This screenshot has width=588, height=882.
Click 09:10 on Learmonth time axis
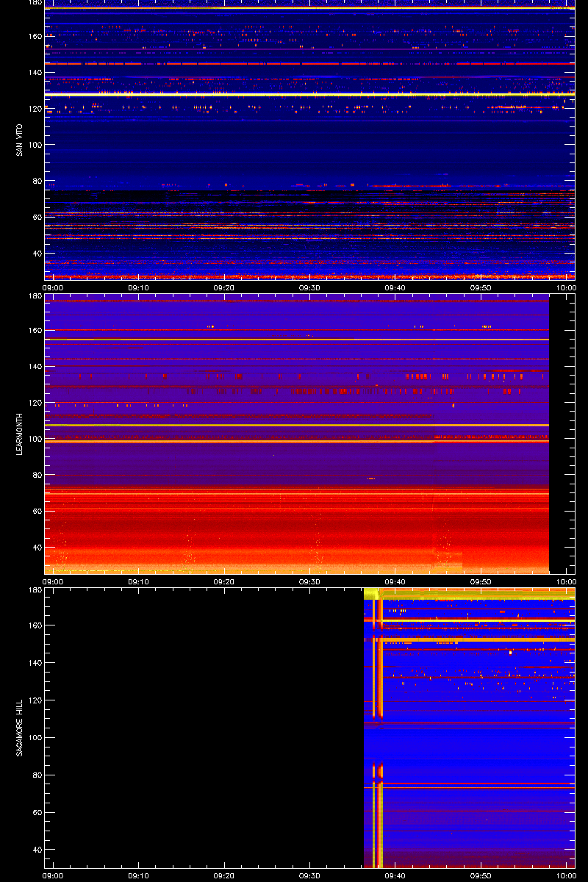pyautogui.click(x=138, y=582)
